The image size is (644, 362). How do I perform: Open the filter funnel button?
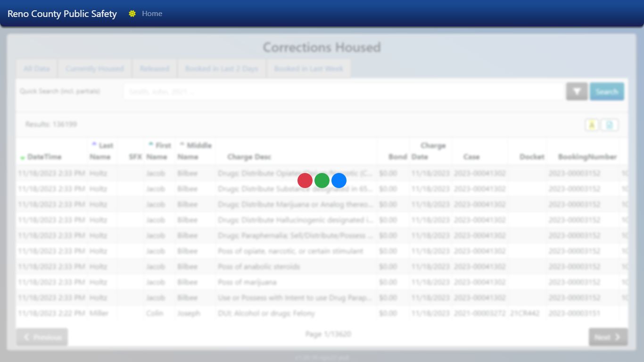[x=577, y=91]
